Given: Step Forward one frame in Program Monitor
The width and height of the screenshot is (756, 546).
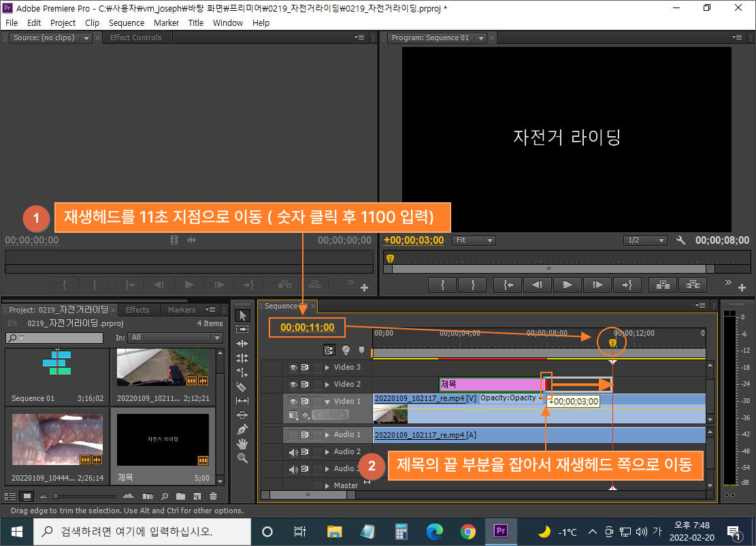Looking at the screenshot, I should pyautogui.click(x=598, y=285).
